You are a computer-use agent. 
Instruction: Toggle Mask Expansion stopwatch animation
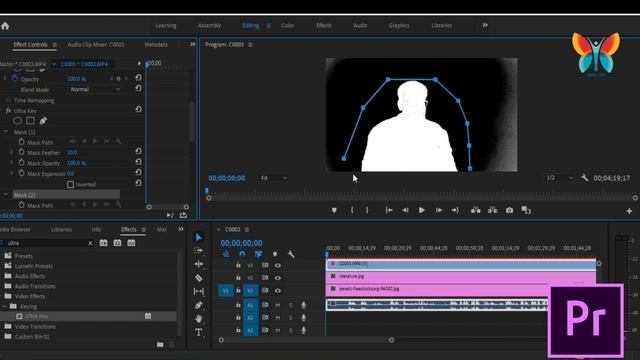click(x=22, y=173)
